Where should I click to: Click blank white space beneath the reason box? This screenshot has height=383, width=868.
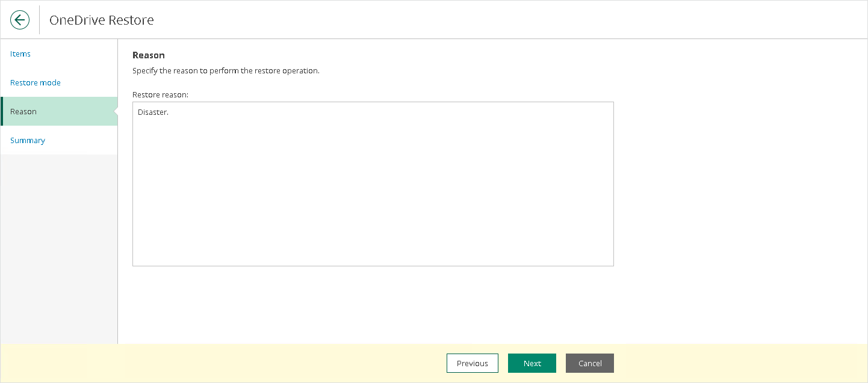pos(373,304)
